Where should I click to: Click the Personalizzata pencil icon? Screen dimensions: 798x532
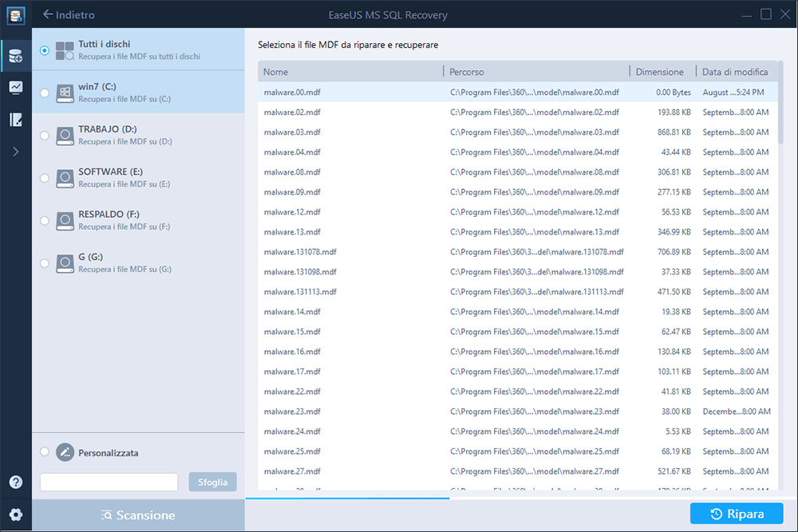(x=65, y=451)
